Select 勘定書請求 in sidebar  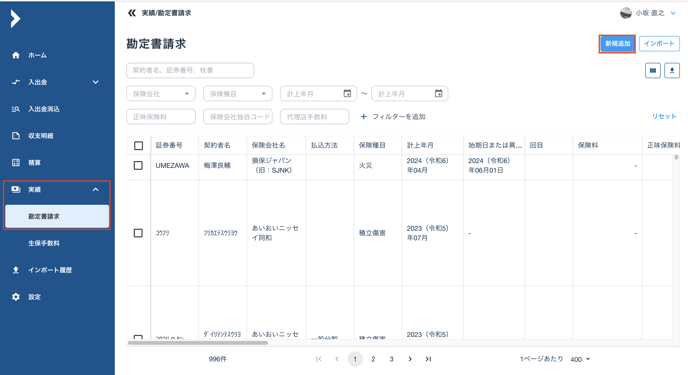point(57,216)
